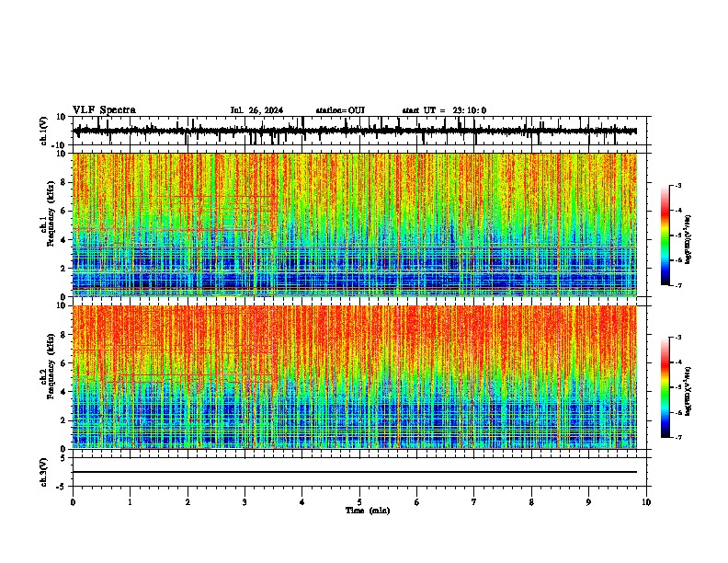Click time axis tick label "8"
Image resolution: width=728 pixels, height=563 pixels.
click(531, 502)
